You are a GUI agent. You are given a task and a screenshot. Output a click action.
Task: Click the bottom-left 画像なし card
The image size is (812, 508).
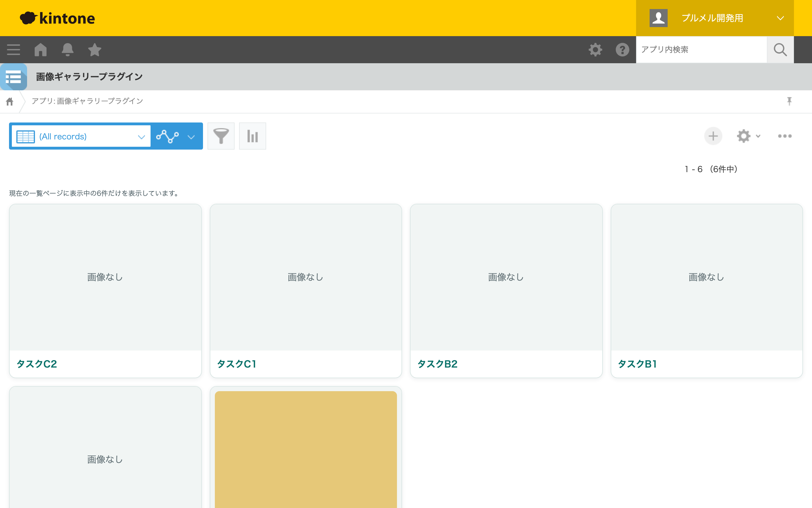pos(105,448)
